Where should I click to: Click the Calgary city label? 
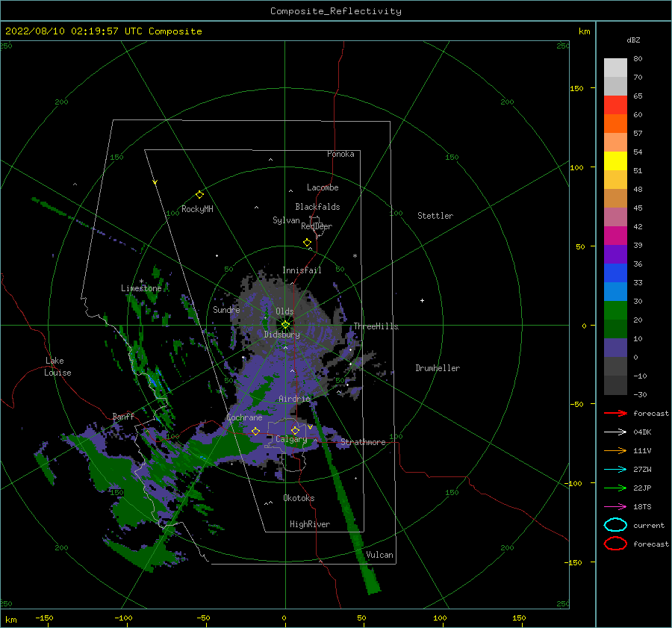pyautogui.click(x=291, y=439)
